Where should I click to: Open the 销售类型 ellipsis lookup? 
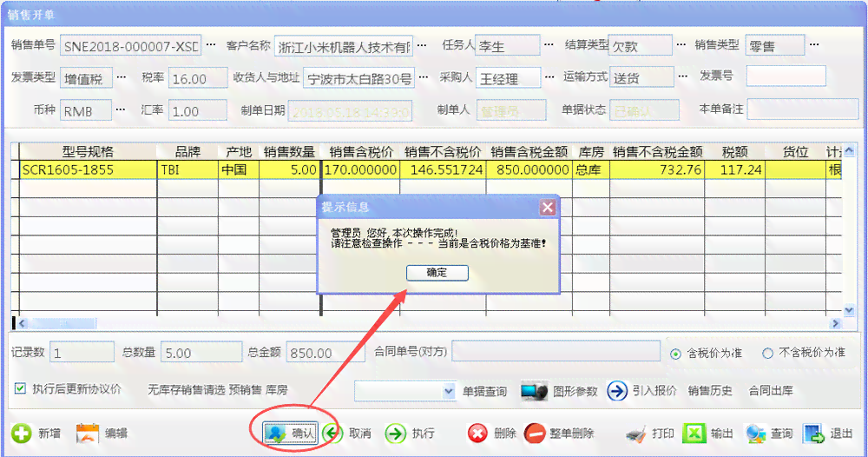tap(814, 44)
